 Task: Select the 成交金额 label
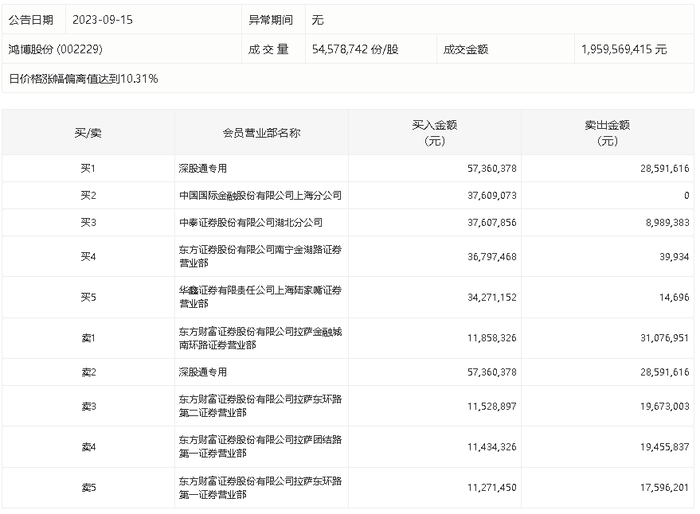tap(465, 49)
